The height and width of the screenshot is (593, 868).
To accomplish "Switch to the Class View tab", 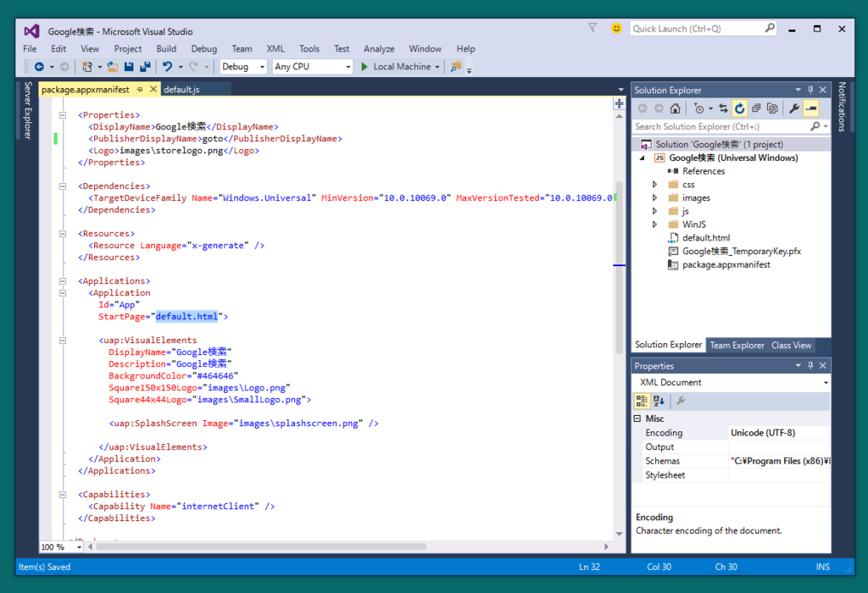I will pos(791,345).
